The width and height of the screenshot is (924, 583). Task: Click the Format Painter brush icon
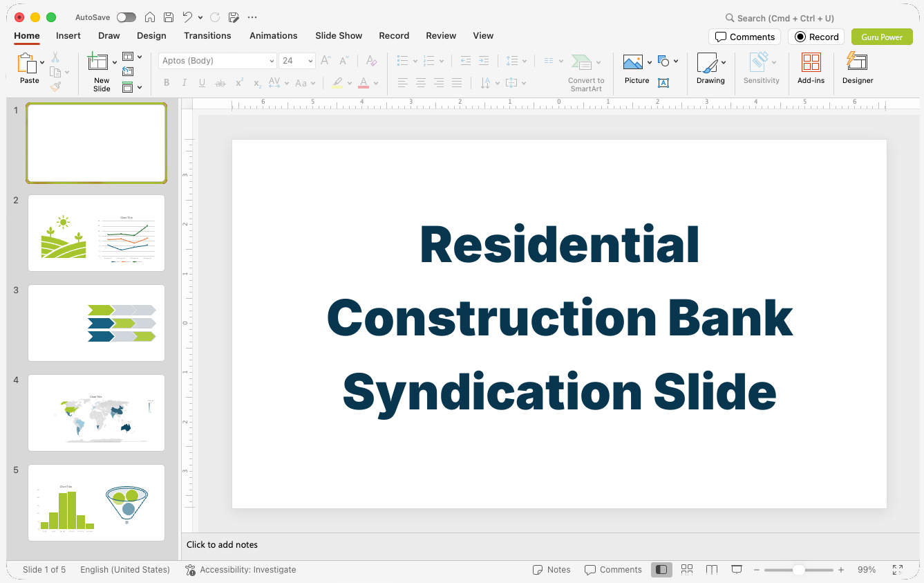[x=55, y=86]
